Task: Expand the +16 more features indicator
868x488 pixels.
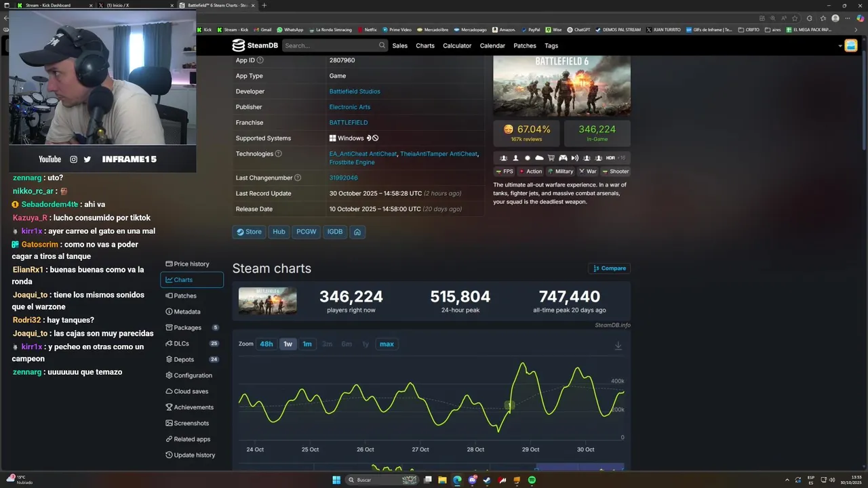Action: pyautogui.click(x=621, y=158)
